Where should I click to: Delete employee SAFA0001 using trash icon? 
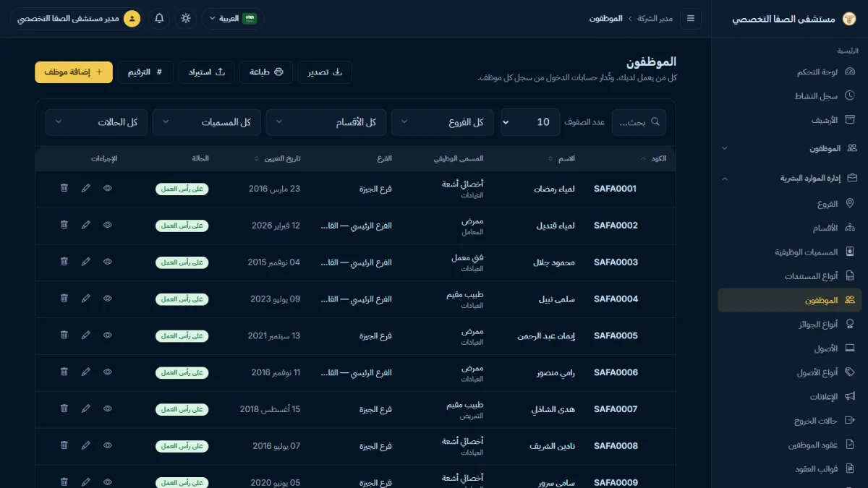[x=64, y=188]
